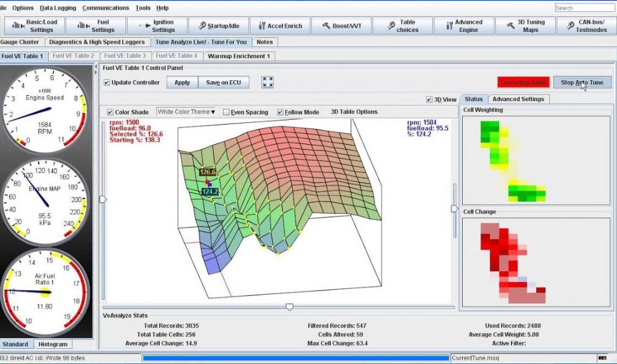Switch to the Advanced Settings tab
Screen dimensions: 617x364
point(518,99)
